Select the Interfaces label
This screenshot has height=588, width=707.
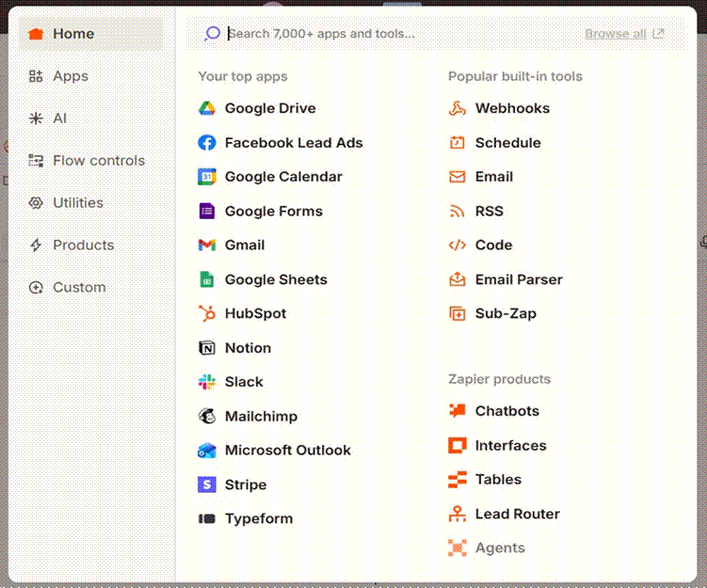pyautogui.click(x=511, y=445)
